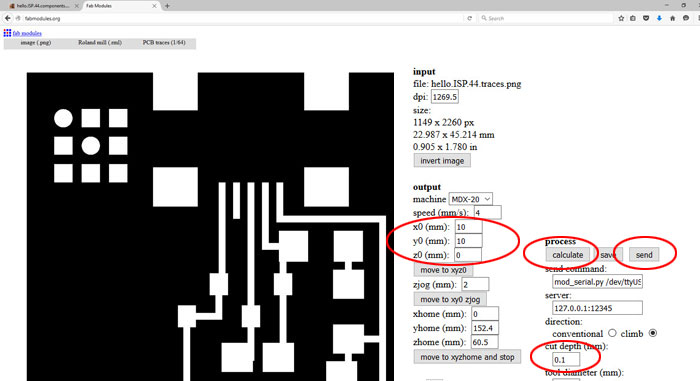Viewport: 700px width, 381px height.
Task: Open downloads with the blue arrow icon
Action: 659,18
